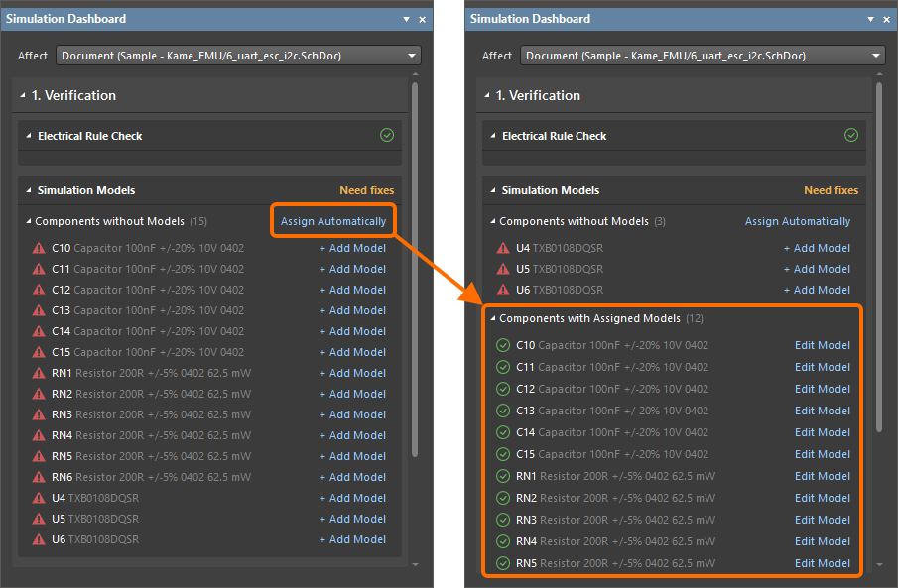This screenshot has height=588, width=898.
Task: Click the green check icon beside C12 capacitor
Action: 503,389
